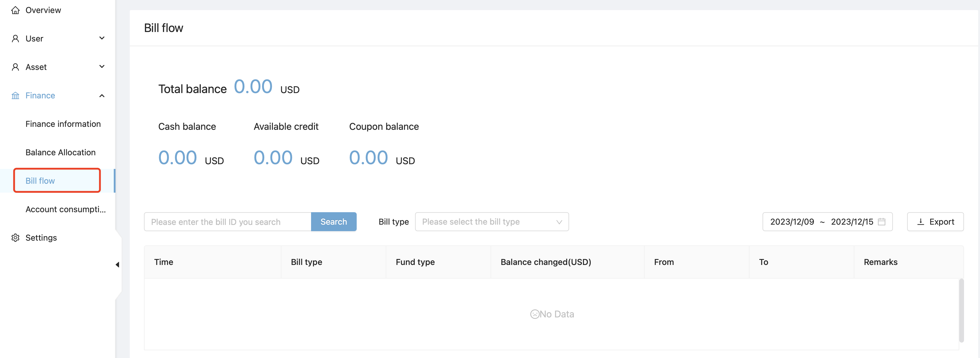Click the Settings gear icon
Image resolution: width=980 pixels, height=358 pixels.
coord(15,238)
